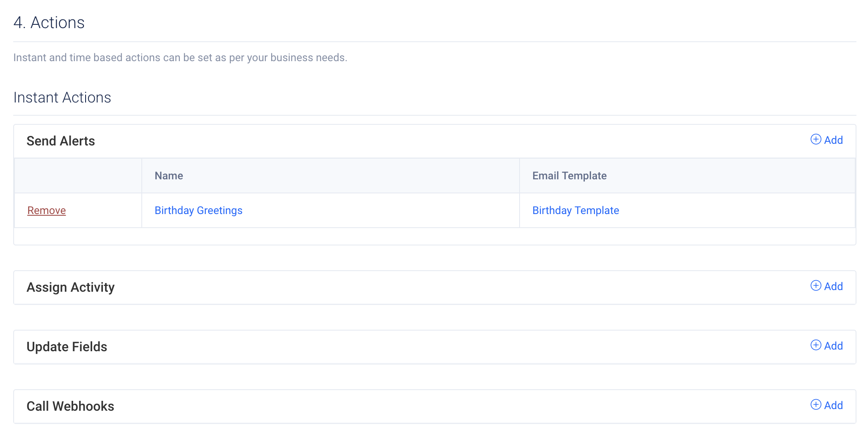The image size is (868, 438).
Task: Click the 4. Actions heading
Action: [49, 22]
